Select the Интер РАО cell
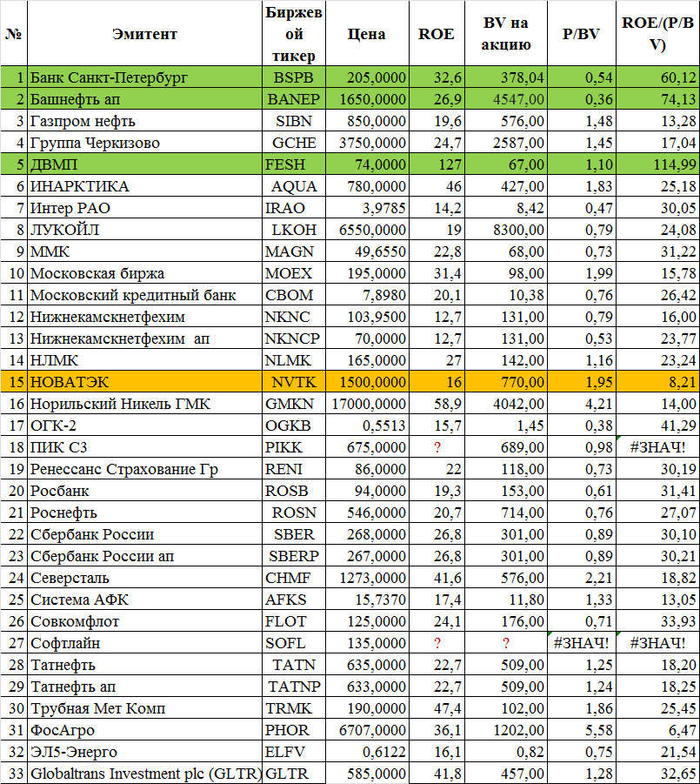This screenshot has height=784, width=700. point(144,208)
